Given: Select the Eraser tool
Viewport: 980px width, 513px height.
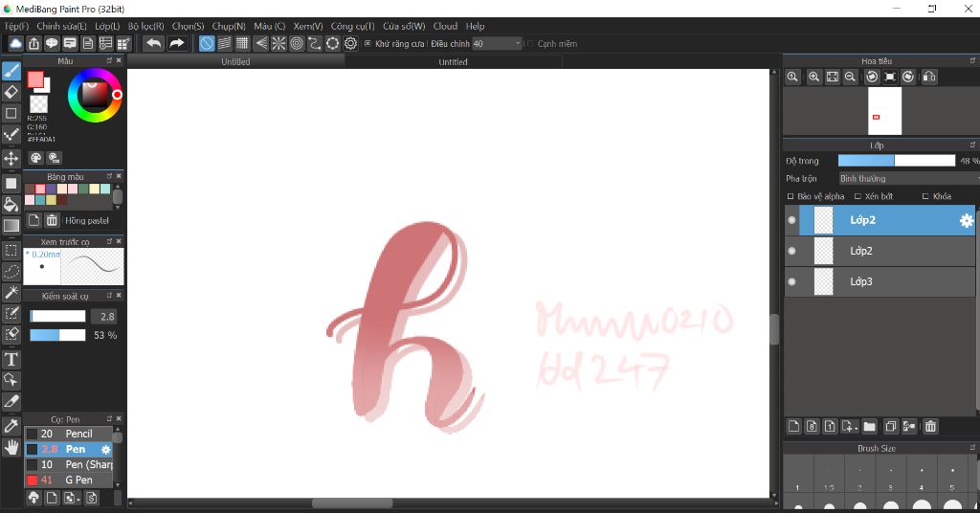Looking at the screenshot, I should (11, 92).
